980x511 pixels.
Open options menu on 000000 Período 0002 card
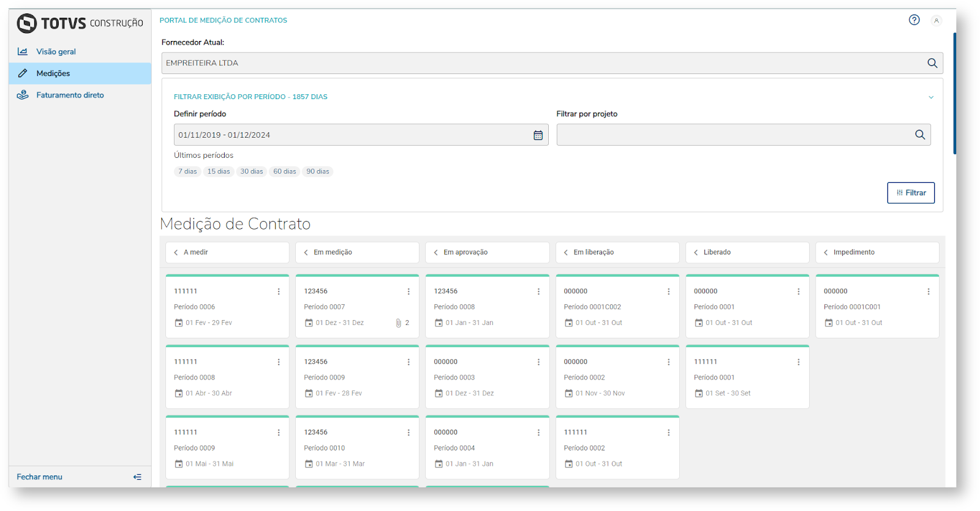tap(668, 362)
